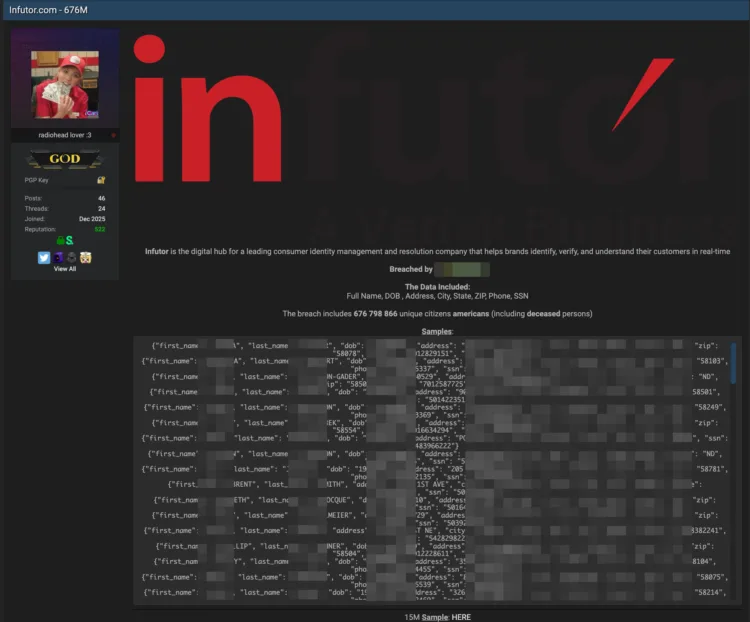This screenshot has width=750, height=622.
Task: Click the bold number '676 798 866'
Action: tap(375, 314)
